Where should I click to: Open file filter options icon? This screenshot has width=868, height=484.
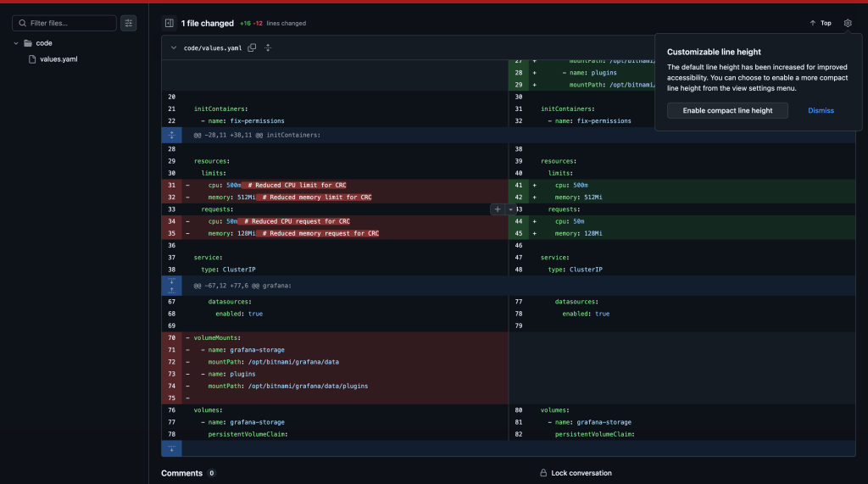pyautogui.click(x=129, y=23)
